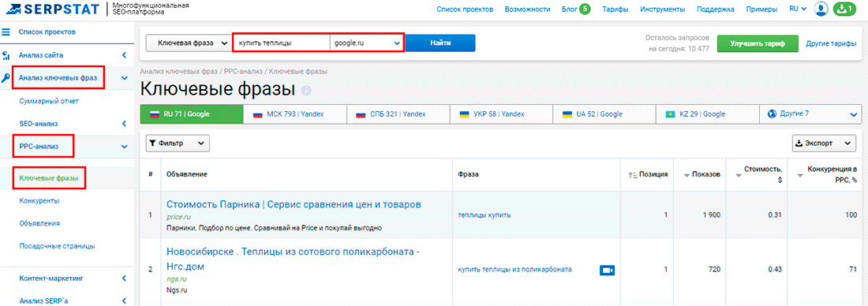The image size is (868, 306).
Task: Open Тарифы in top navigation
Action: (x=615, y=9)
